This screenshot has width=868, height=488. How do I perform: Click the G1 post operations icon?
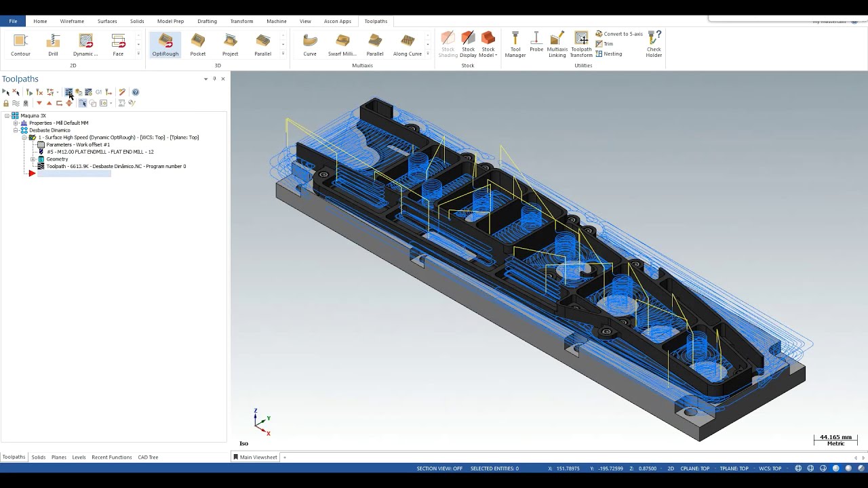tap(98, 92)
